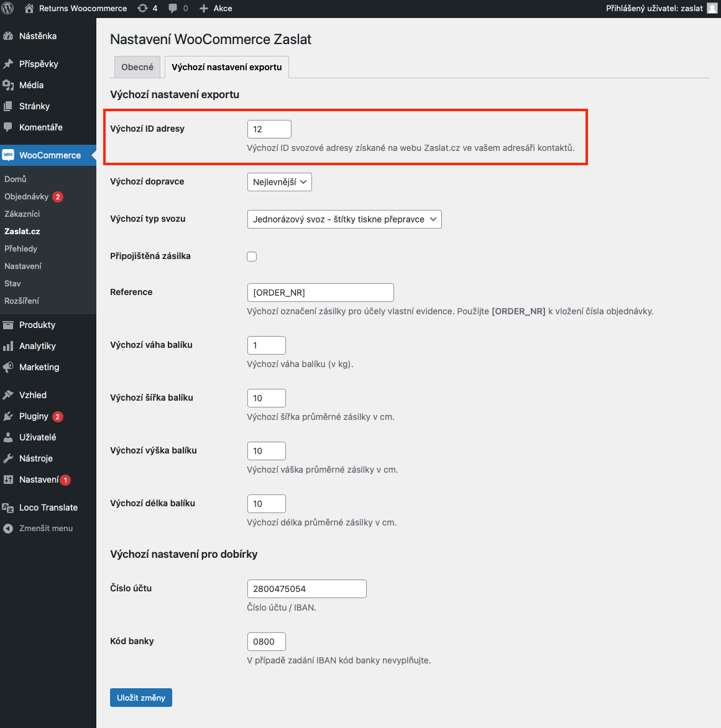Click the Reference input with [ORDER_NR]
721x728 pixels.
tap(321, 293)
